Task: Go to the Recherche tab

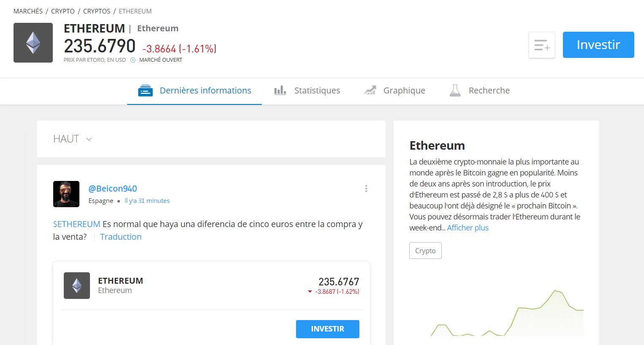Action: pyautogui.click(x=480, y=90)
